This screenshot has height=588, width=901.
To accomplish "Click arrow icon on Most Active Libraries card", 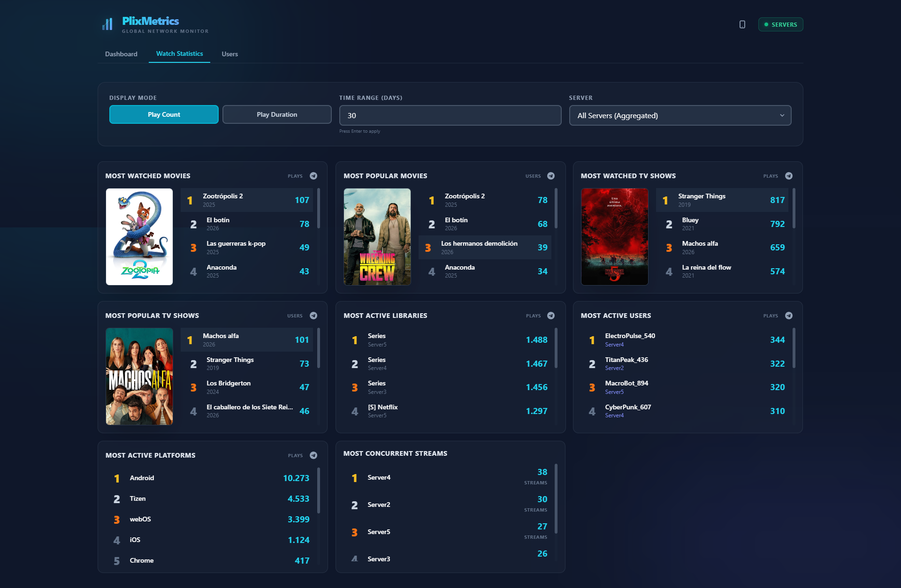I will pos(551,316).
